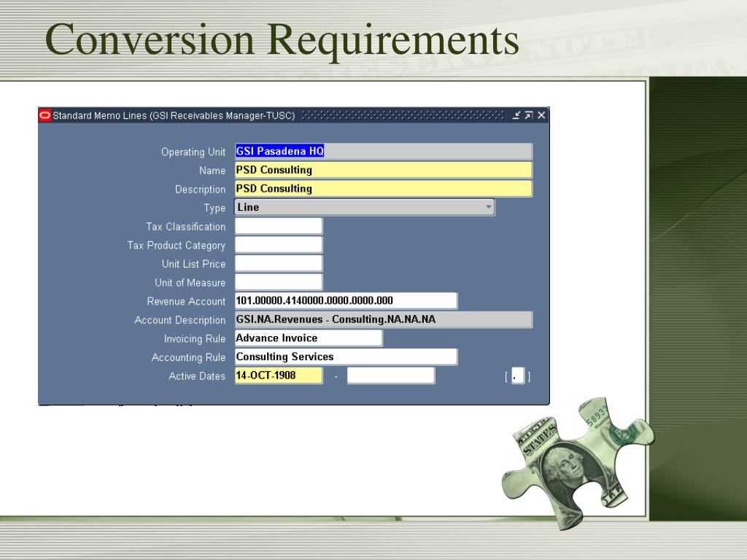Click the Accounting Rule field Consulting Services
The width and height of the screenshot is (747, 560).
(x=346, y=357)
